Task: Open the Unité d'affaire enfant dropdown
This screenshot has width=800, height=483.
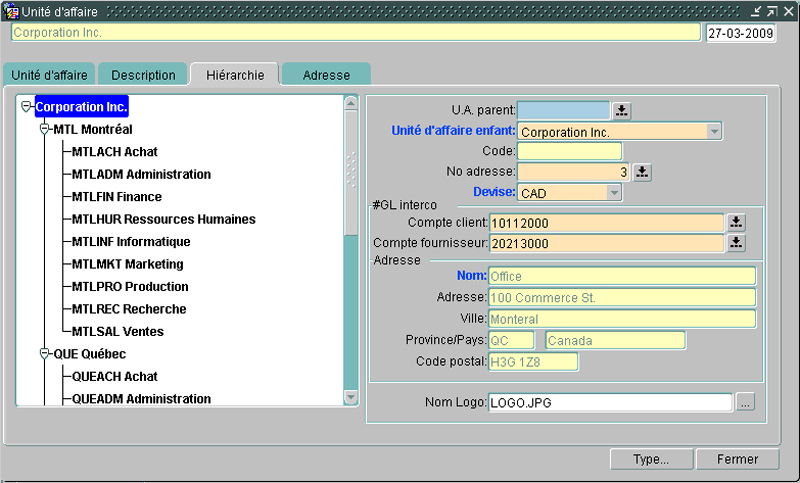Action: pos(713,131)
